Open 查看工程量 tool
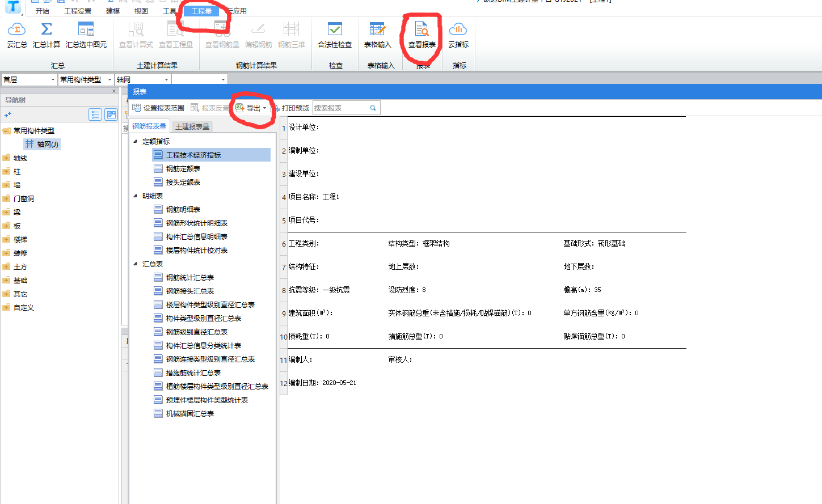The image size is (822, 504). (x=176, y=35)
